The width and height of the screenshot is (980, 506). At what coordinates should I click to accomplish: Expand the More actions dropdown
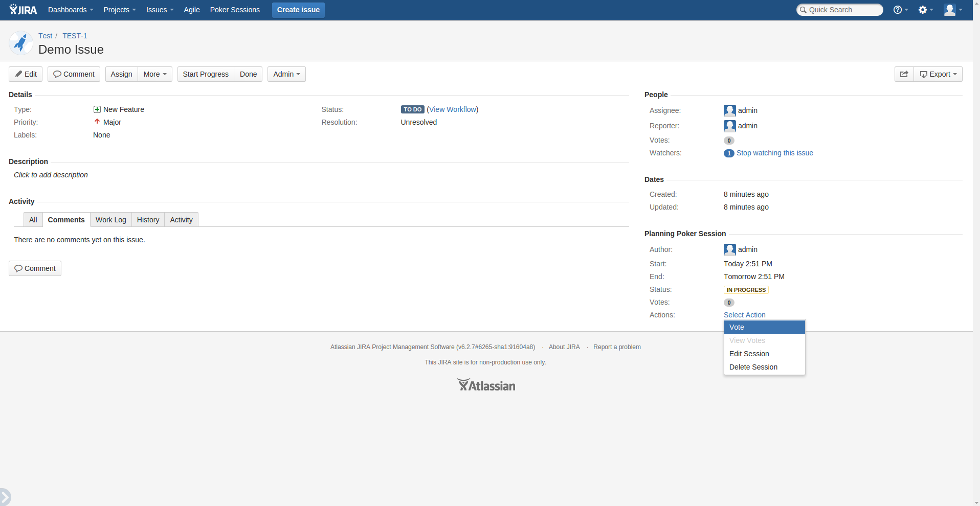155,74
